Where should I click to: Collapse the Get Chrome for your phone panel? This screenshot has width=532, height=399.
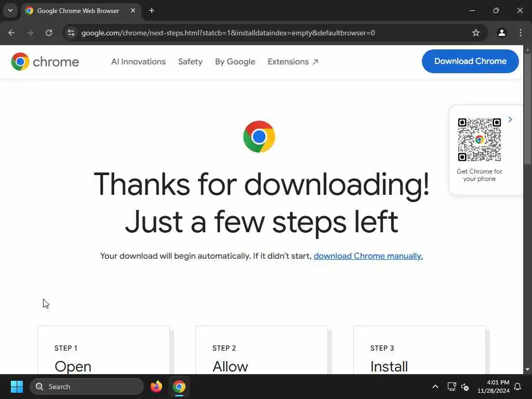(x=510, y=119)
